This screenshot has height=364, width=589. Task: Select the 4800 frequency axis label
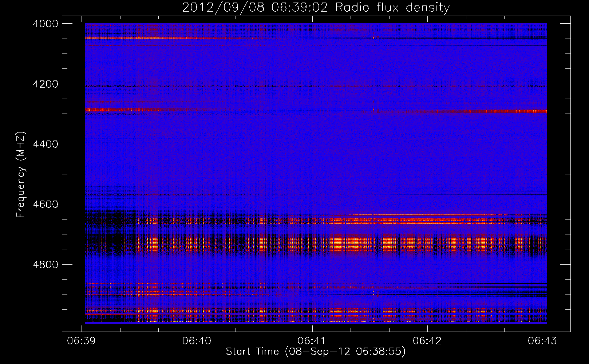click(46, 265)
